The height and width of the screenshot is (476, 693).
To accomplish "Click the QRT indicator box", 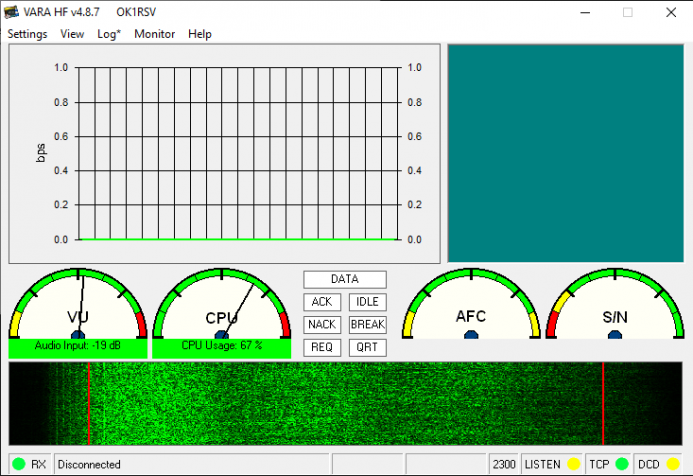I will pos(367,347).
